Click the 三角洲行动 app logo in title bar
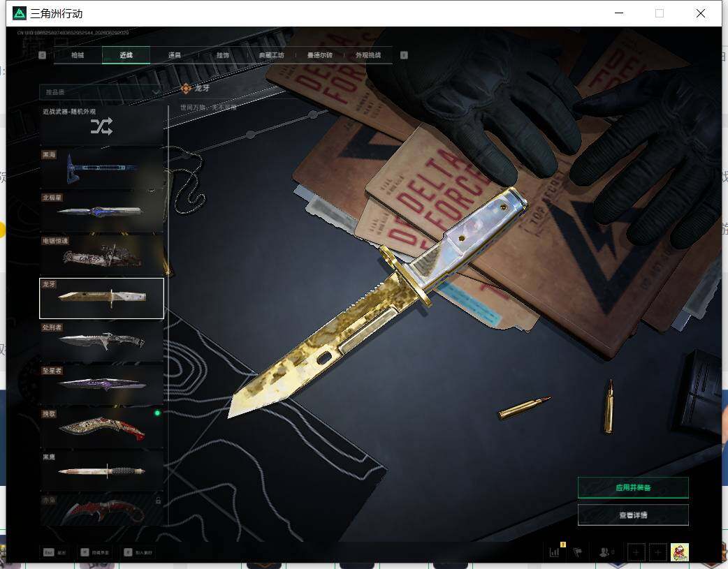Viewport: 728px width, 569px height. [x=20, y=13]
